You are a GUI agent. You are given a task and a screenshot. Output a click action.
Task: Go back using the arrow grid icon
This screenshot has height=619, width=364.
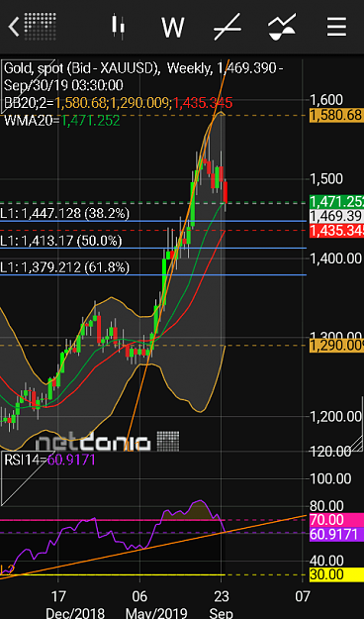point(32,27)
